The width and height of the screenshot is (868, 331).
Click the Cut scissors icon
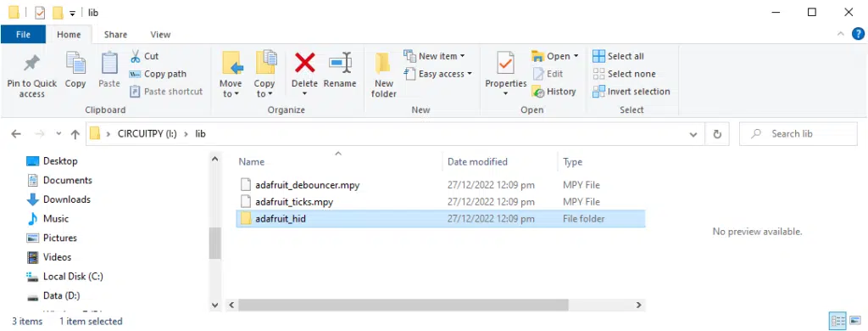135,56
